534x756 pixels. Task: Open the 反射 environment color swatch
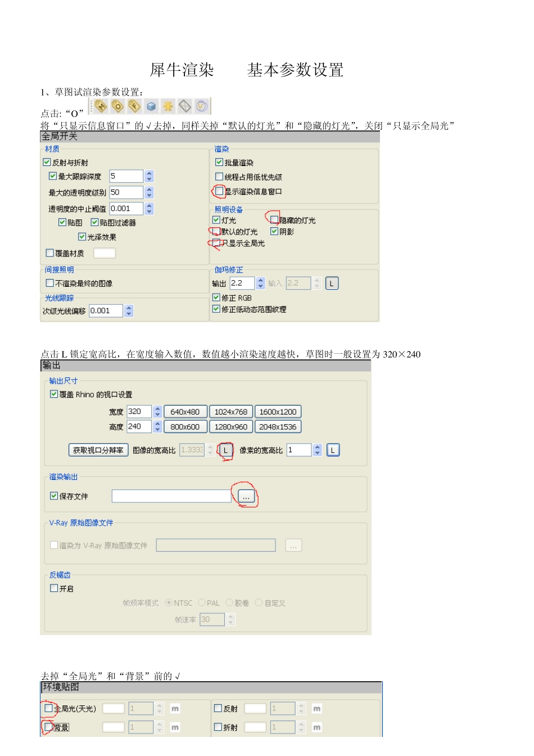click(x=255, y=708)
